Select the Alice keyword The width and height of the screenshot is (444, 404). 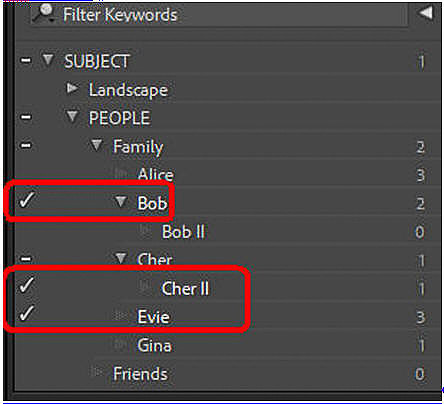coord(155,174)
